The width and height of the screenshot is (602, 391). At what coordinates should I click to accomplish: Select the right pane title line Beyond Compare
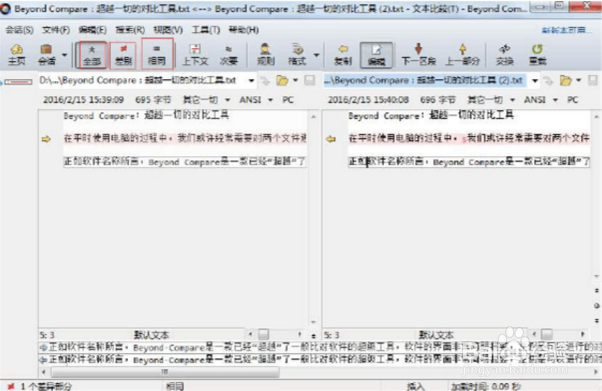coord(431,115)
